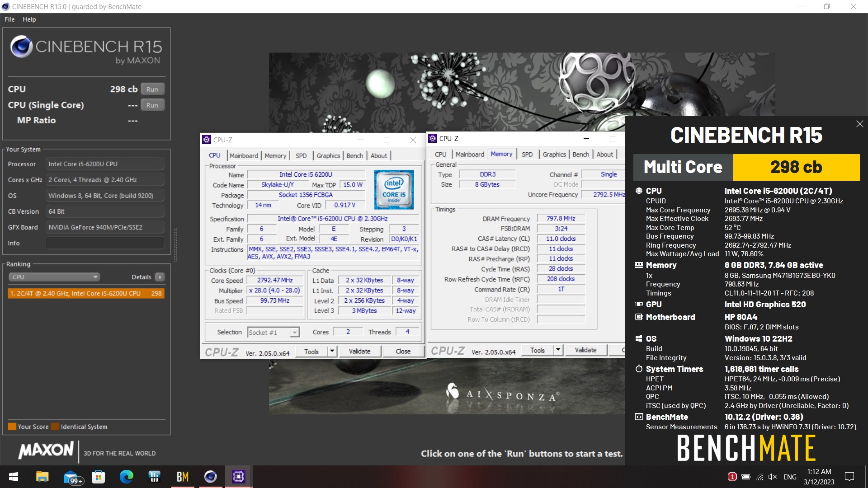This screenshot has height=488, width=868.
Task: Click the Cinebench R15 logo icon
Action: click(21, 46)
